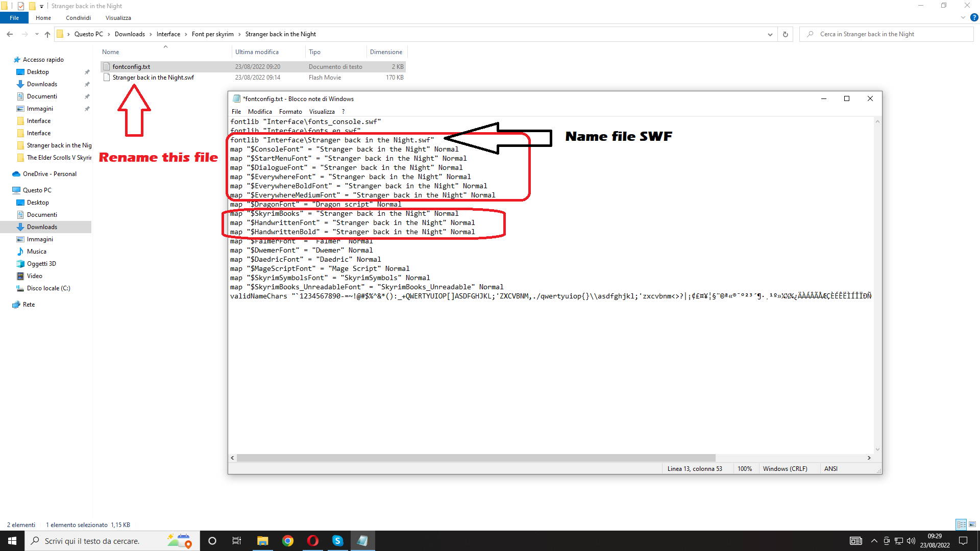Click Interface in the breadcrumb path
Image resolution: width=980 pixels, height=551 pixels.
click(x=168, y=34)
